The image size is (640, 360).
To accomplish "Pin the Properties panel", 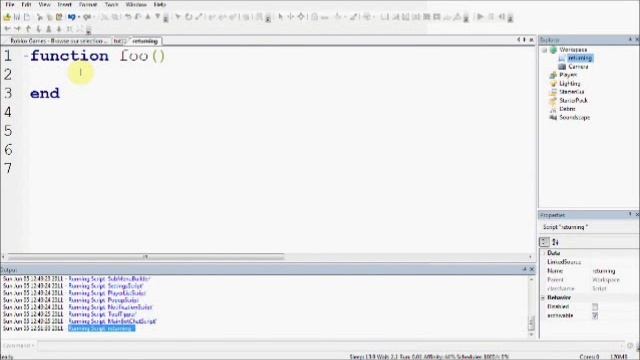I will tap(630, 215).
